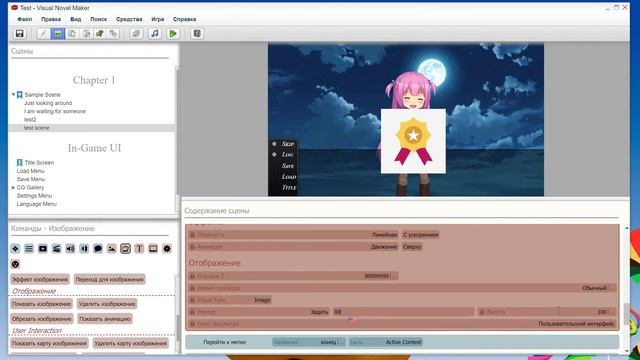
Task: Select the round face command category icon
Action: [16, 264]
